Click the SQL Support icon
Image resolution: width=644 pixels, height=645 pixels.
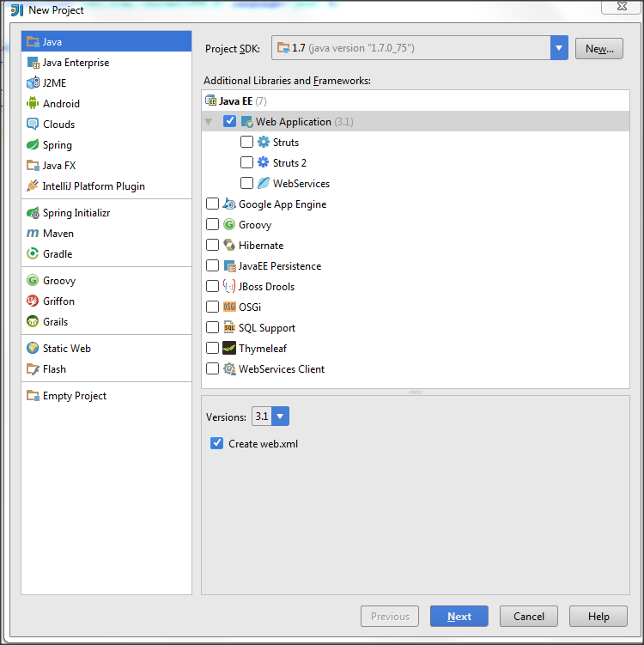[x=229, y=327]
